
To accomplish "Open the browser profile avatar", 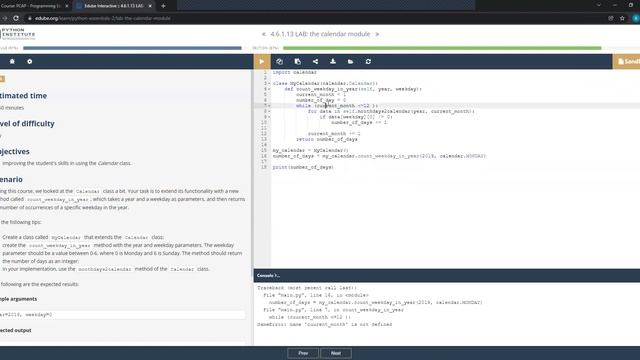I will 636,18.
